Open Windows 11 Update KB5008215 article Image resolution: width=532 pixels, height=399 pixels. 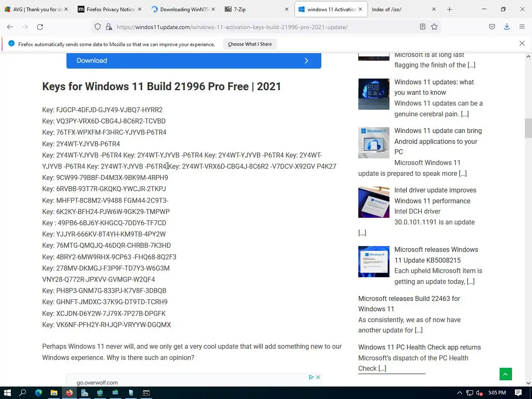436,255
